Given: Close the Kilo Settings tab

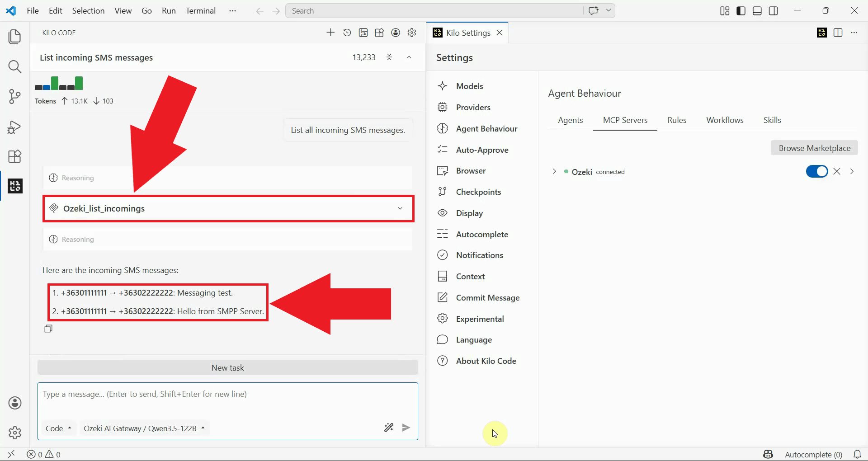Looking at the screenshot, I should point(499,33).
